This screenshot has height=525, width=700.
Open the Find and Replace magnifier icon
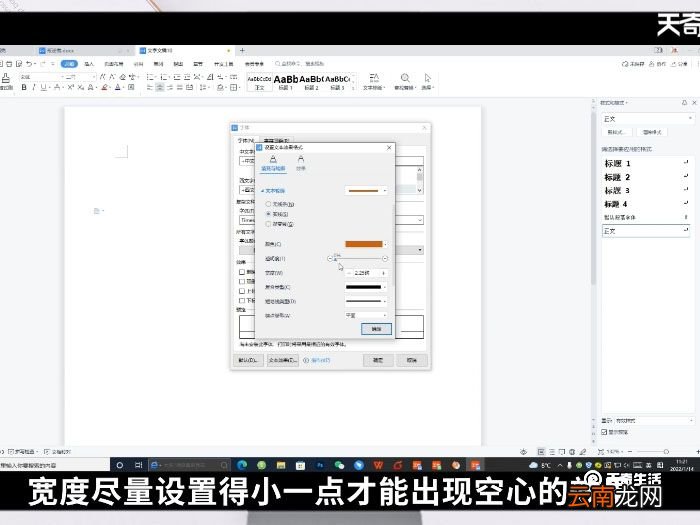(x=405, y=78)
